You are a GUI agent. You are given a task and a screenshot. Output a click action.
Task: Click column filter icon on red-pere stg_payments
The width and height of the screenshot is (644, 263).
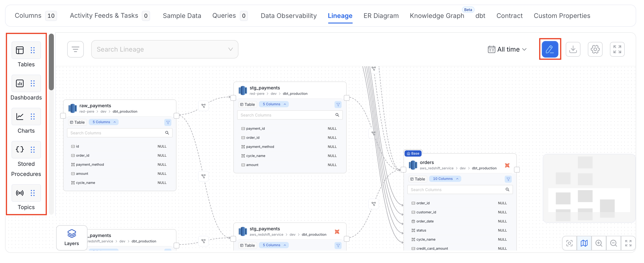338,105
